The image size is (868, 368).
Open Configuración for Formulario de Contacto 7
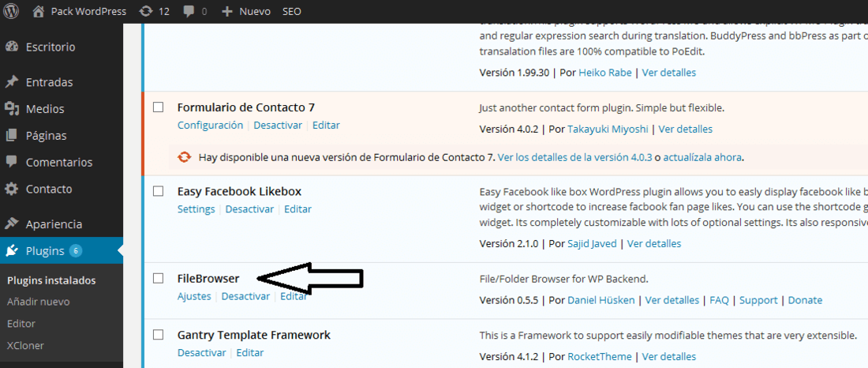click(x=211, y=126)
